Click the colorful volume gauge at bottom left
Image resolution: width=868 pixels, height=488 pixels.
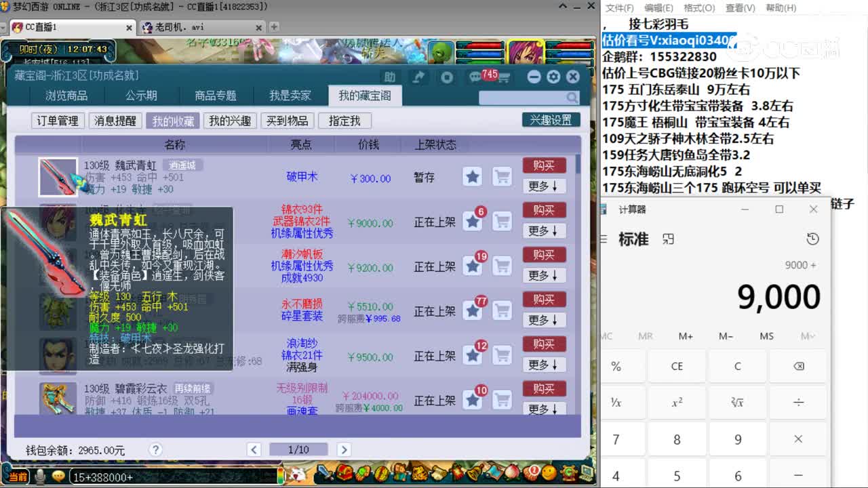coord(280,476)
